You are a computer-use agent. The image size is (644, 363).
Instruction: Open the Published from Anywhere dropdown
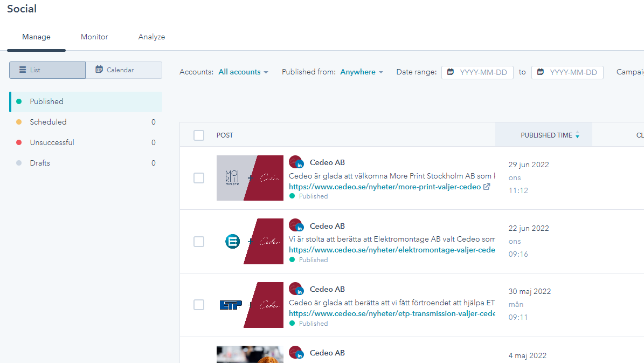[362, 72]
